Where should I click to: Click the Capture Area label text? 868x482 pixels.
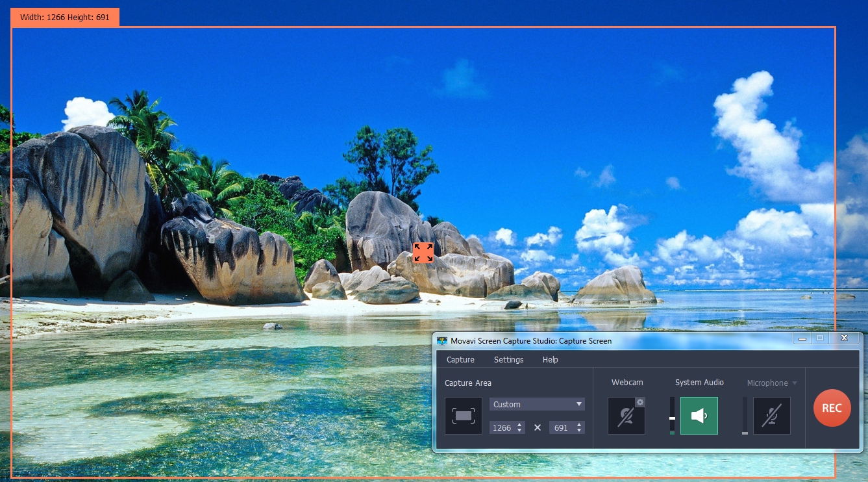(468, 383)
